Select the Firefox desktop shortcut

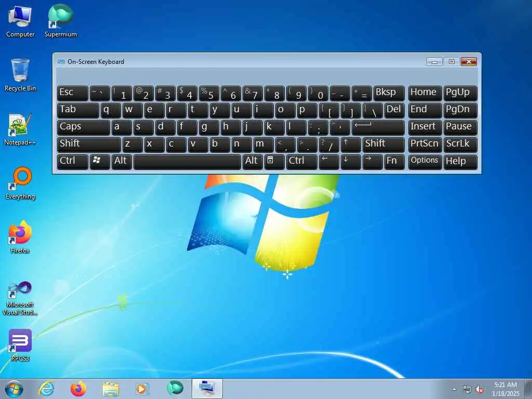tap(20, 237)
